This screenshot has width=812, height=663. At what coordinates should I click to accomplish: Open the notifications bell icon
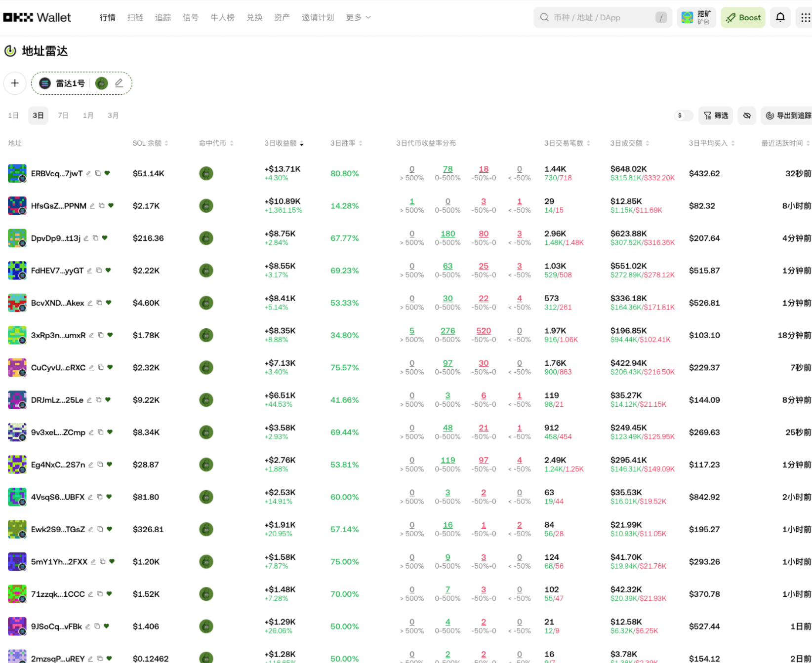pos(780,17)
